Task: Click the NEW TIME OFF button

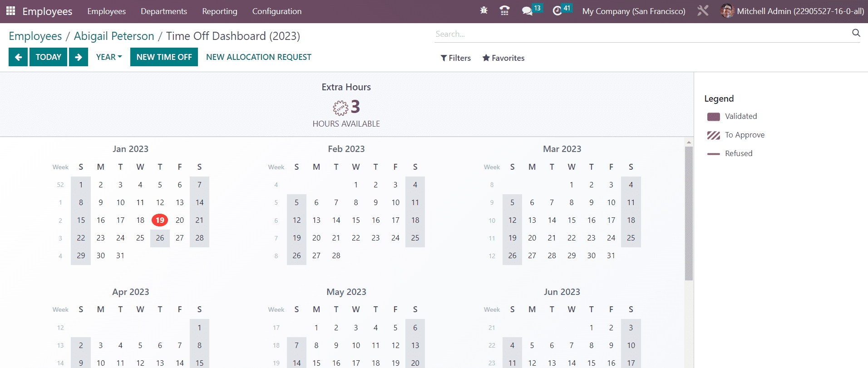Action: tap(164, 57)
